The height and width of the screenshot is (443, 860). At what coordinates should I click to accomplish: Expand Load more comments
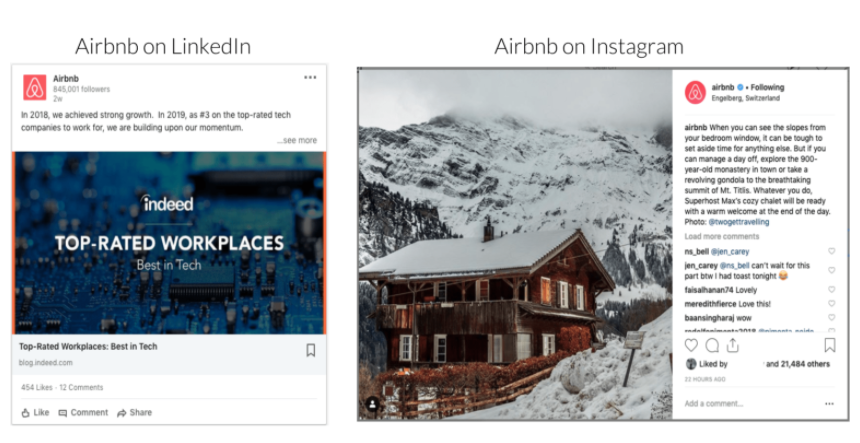click(722, 236)
